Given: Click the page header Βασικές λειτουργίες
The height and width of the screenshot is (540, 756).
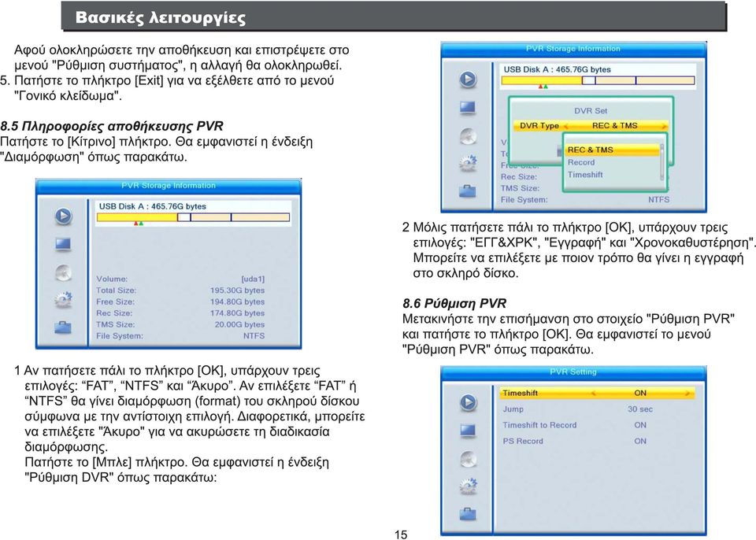Looking at the screenshot, I should click(161, 18).
